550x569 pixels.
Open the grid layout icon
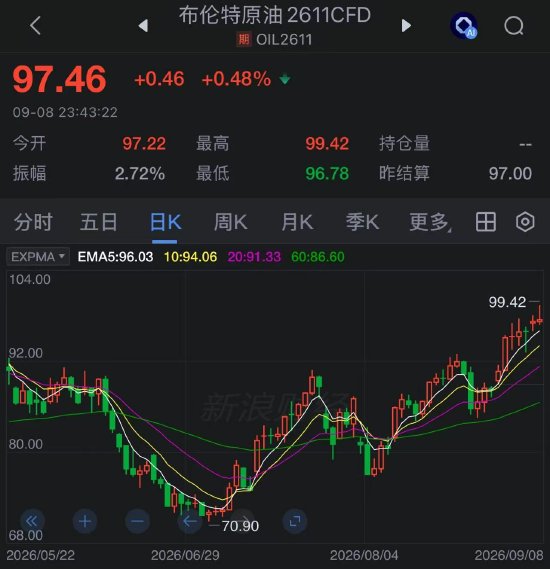pos(485,222)
